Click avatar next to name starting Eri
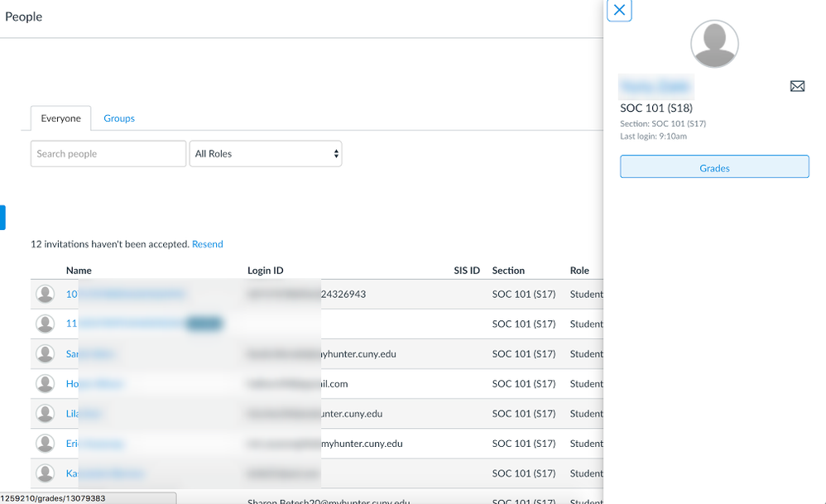826x504 pixels. pos(46,443)
